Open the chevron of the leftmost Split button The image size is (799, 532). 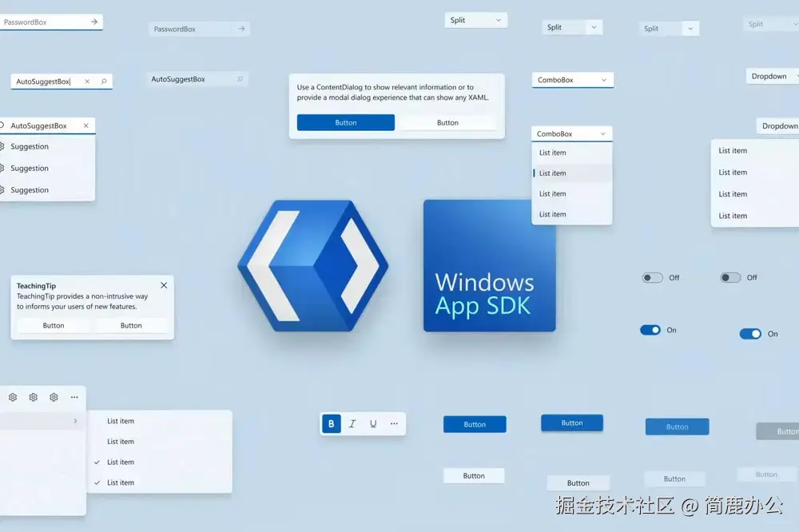[x=499, y=21]
